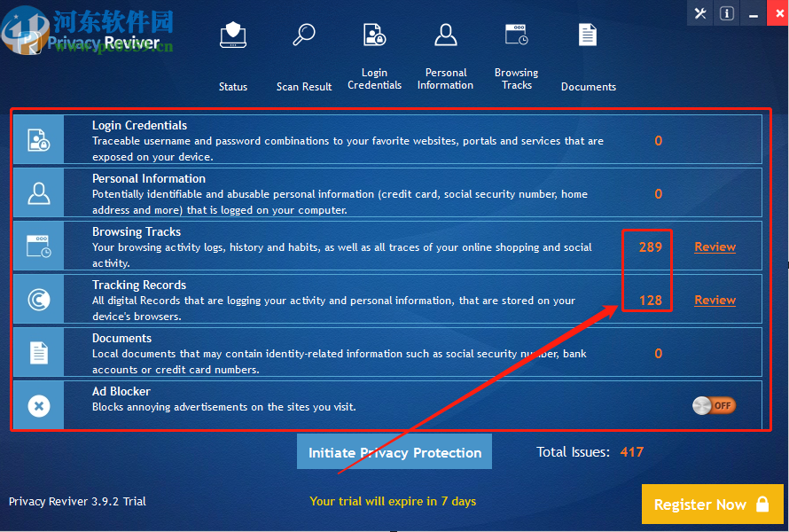Click the Browsing Tracks nav icon
This screenshot has width=789, height=532.
point(517,35)
